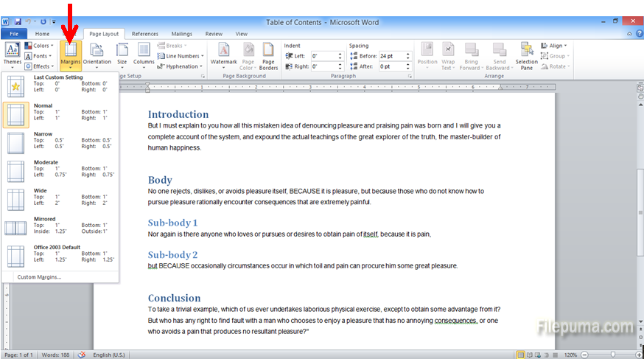Viewport: 644px width, 359px height.
Task: Click English (U.S.) language indicator
Action: 109,355
